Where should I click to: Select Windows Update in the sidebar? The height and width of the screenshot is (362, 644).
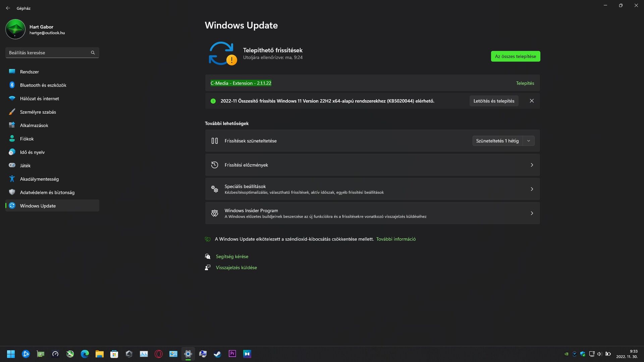(52, 206)
